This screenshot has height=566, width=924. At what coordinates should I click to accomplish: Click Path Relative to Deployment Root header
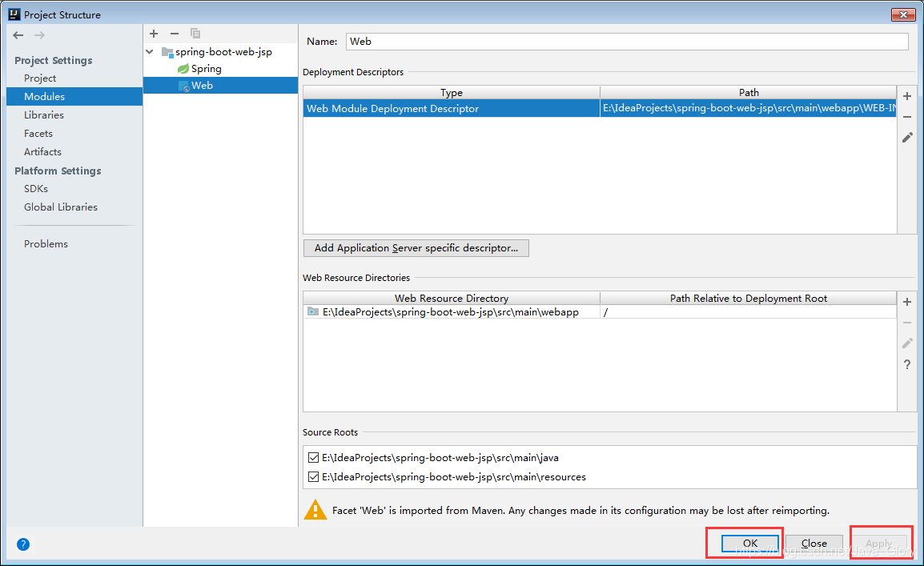(x=749, y=298)
